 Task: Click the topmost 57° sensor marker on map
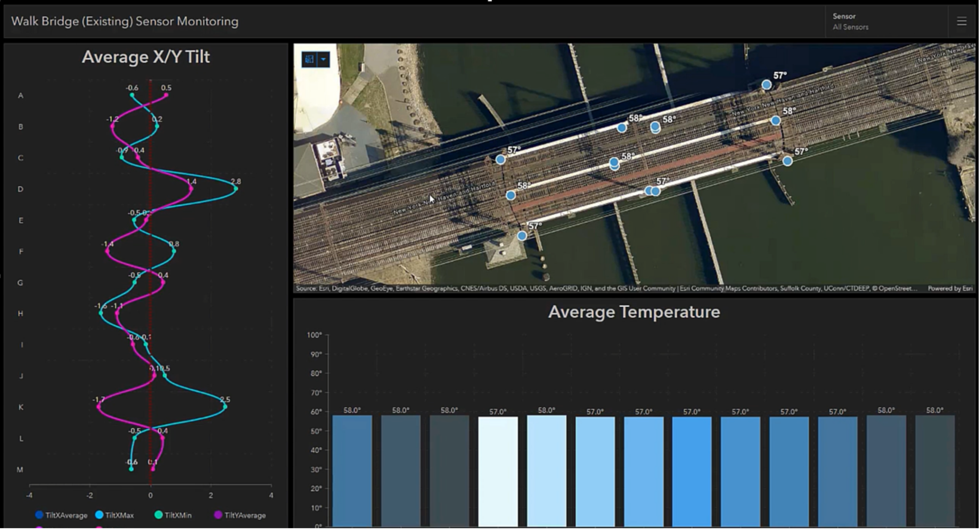[766, 85]
